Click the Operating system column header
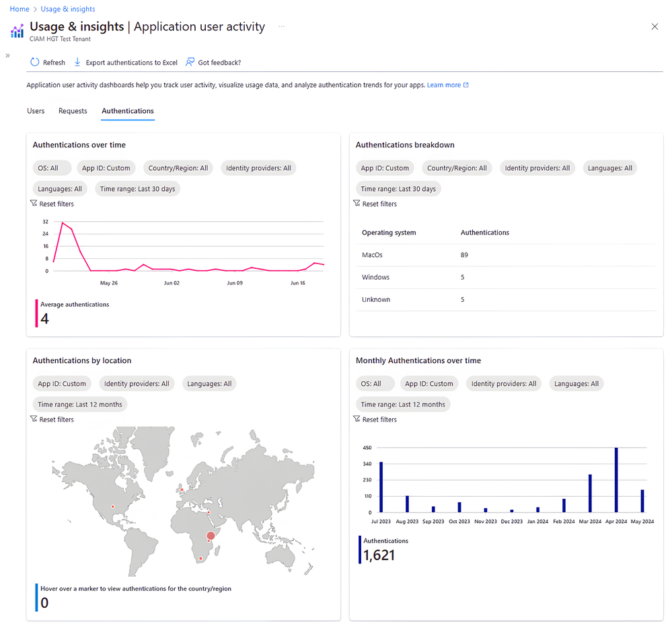Screen dimensions: 672x636 389,233
